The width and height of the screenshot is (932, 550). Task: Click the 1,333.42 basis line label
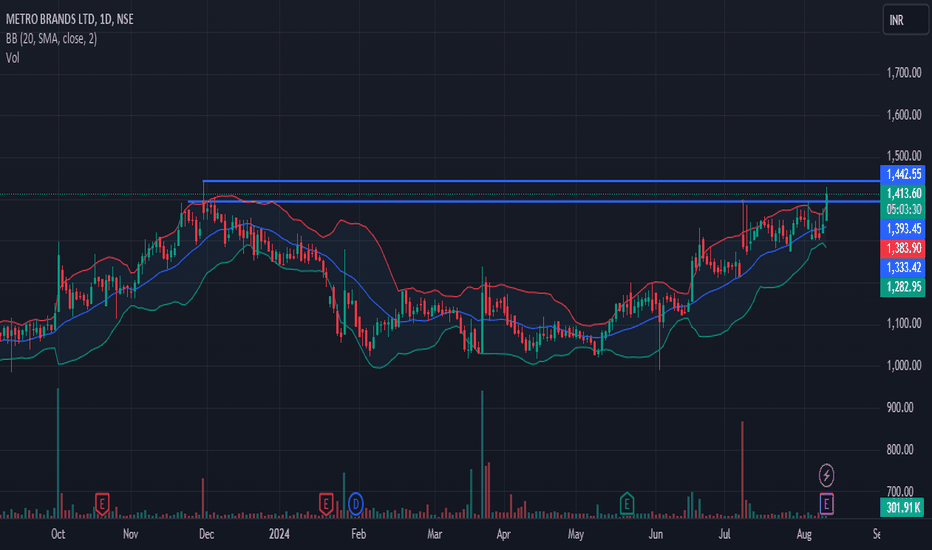(x=903, y=268)
